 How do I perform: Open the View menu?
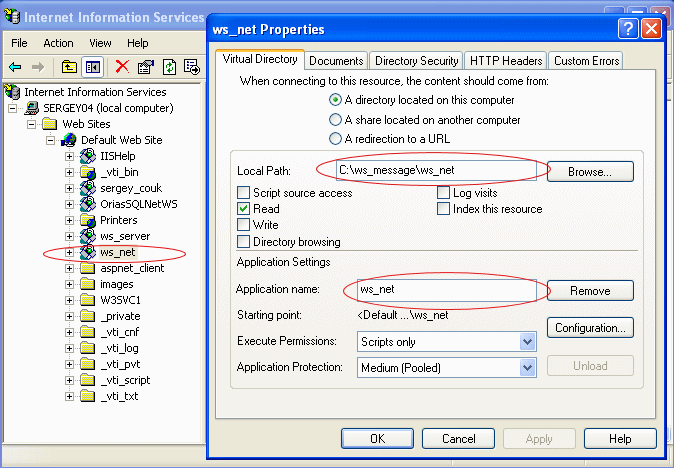coord(100,43)
